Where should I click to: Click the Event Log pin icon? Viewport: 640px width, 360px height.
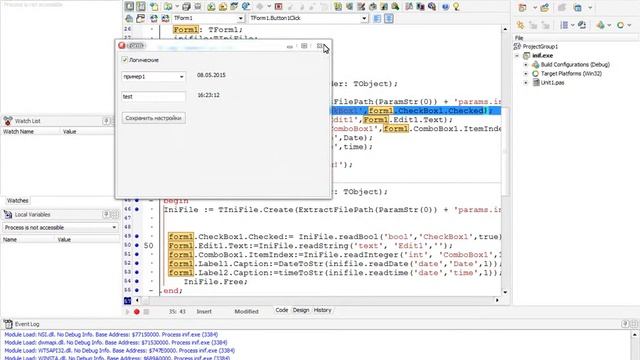[625, 324]
